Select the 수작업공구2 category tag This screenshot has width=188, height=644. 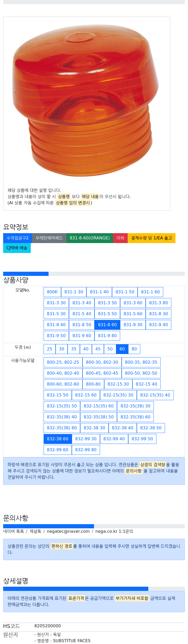(x=17, y=238)
